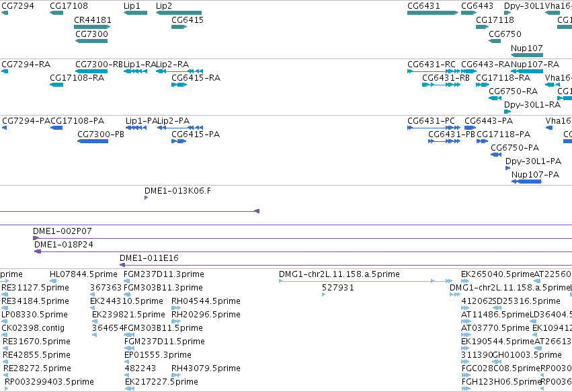
Task: Click the CK02398.contig label
Action: [x=33, y=328]
